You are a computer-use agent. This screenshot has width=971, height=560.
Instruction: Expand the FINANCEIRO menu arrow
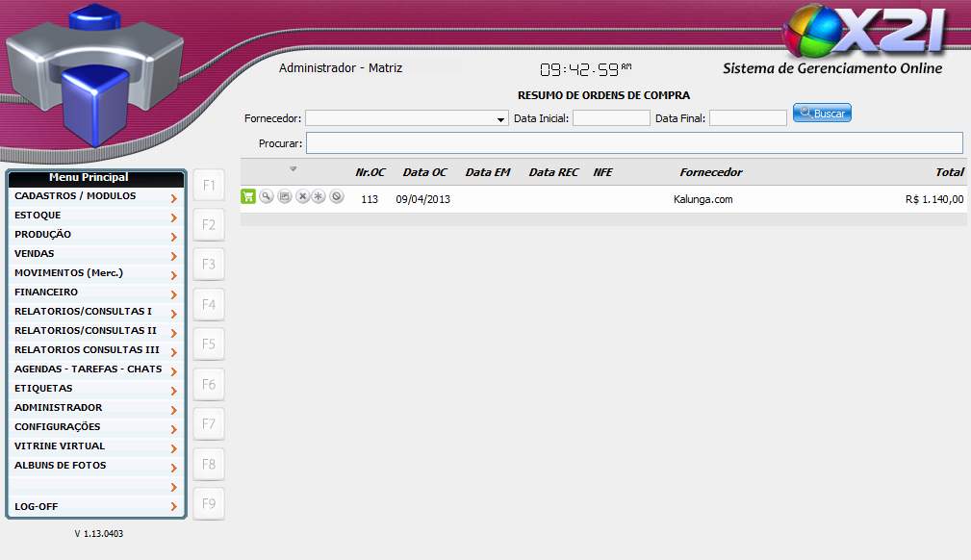(x=173, y=294)
